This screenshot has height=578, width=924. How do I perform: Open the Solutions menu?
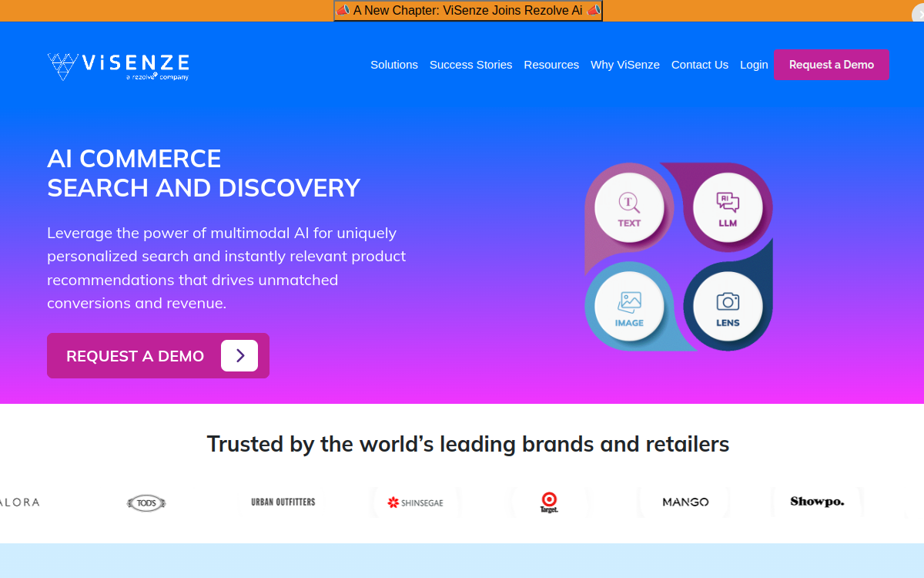coord(394,65)
